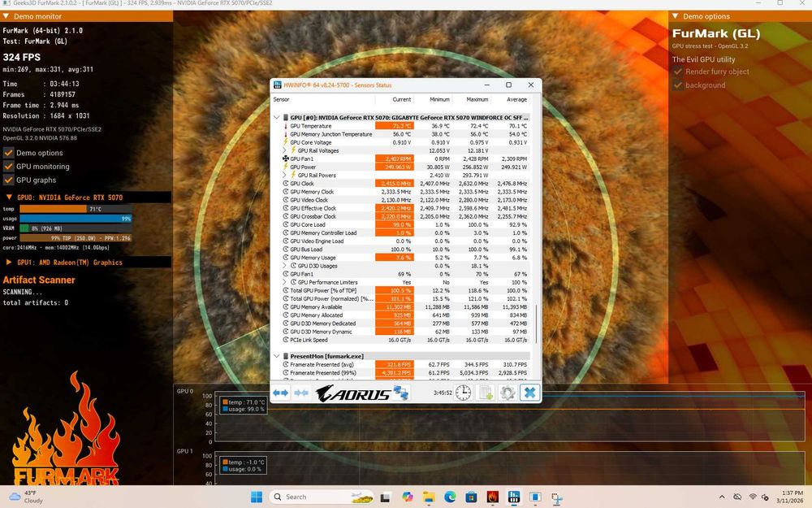Open HWiNFO sensor settings gear icon
Viewport: 812px width, 508px height.
pos(508,393)
